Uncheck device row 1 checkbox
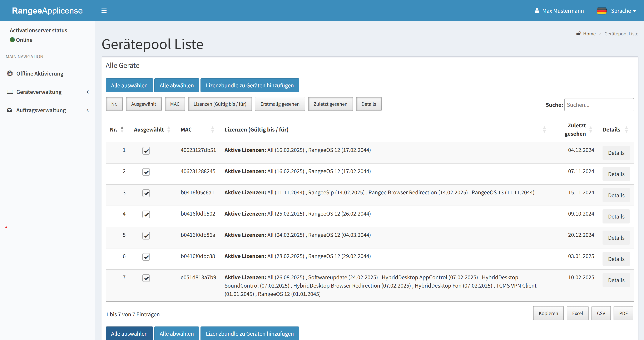Viewport: 644px width, 340px height. (146, 151)
